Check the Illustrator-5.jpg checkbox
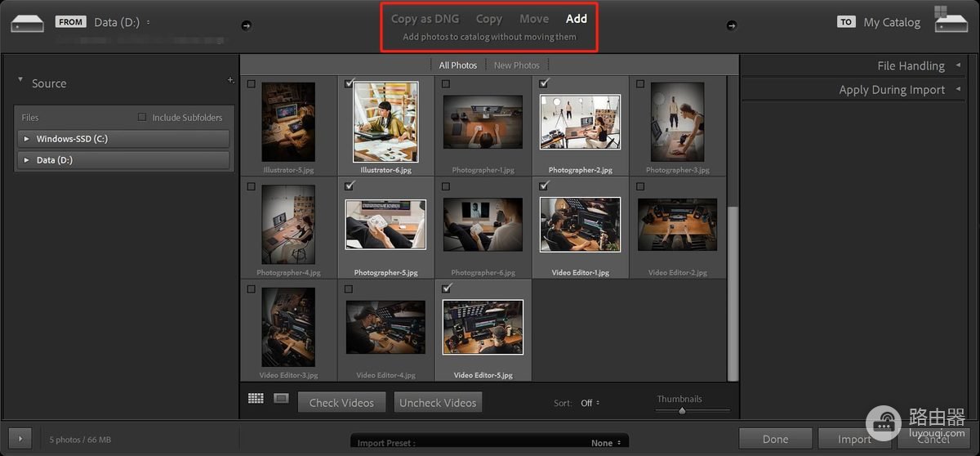The width and height of the screenshot is (980, 456). (x=251, y=83)
